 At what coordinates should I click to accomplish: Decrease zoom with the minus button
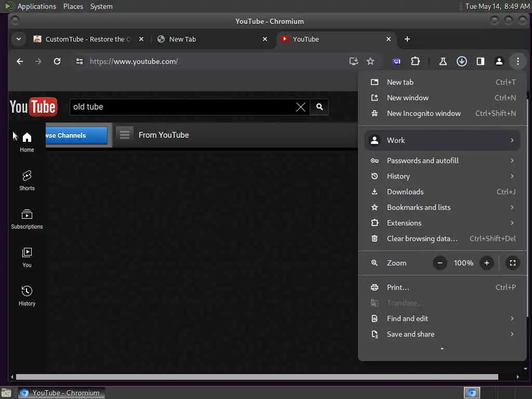[440, 263]
